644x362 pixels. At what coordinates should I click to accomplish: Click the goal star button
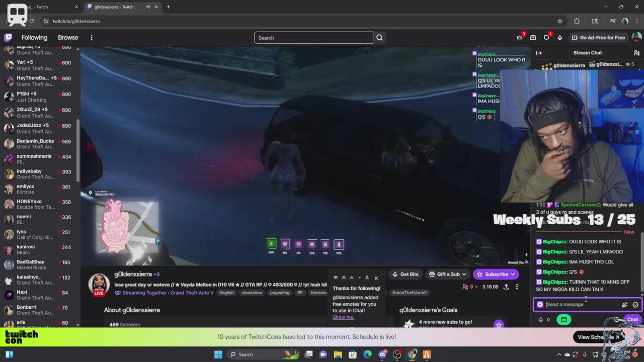(499, 325)
